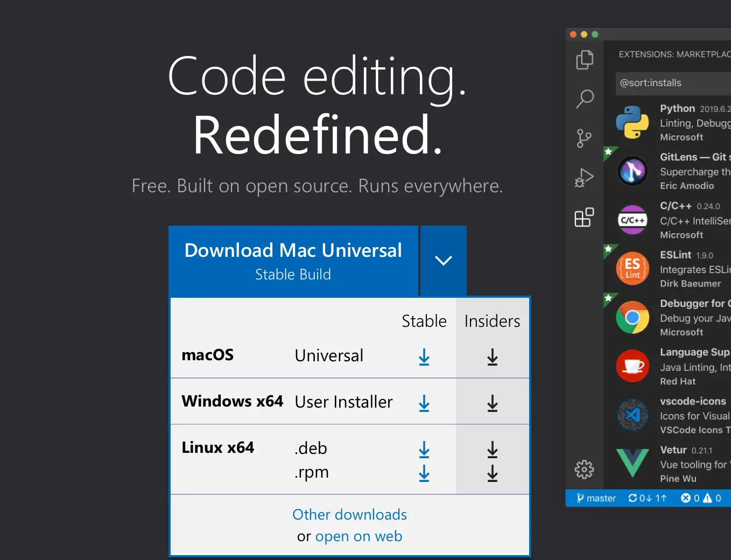Select the vscode-icons extension icon
731x560 pixels.
[632, 415]
